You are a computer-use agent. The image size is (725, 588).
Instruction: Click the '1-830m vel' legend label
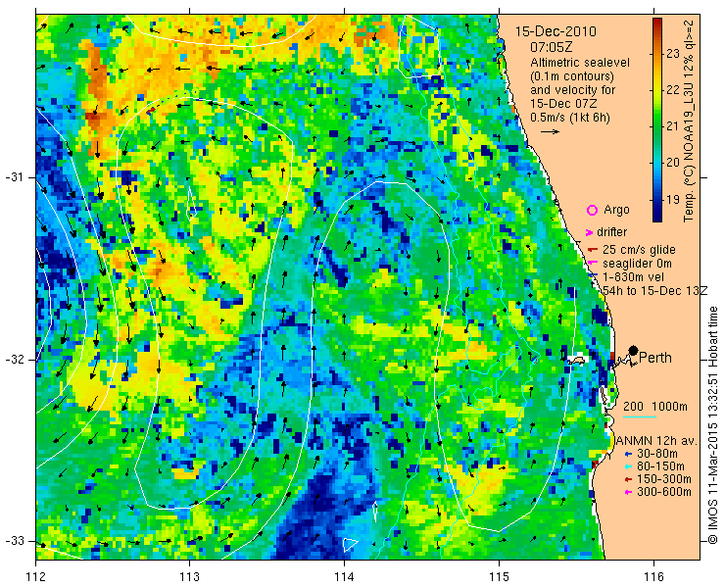[x=633, y=277]
